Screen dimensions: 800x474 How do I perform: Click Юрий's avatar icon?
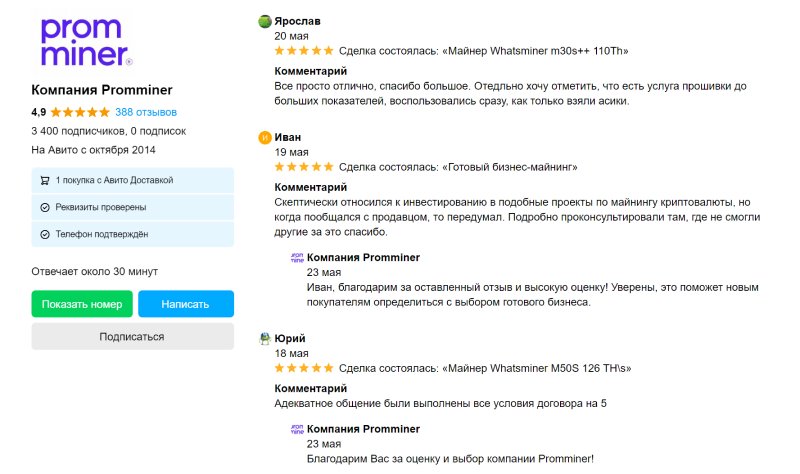265,339
